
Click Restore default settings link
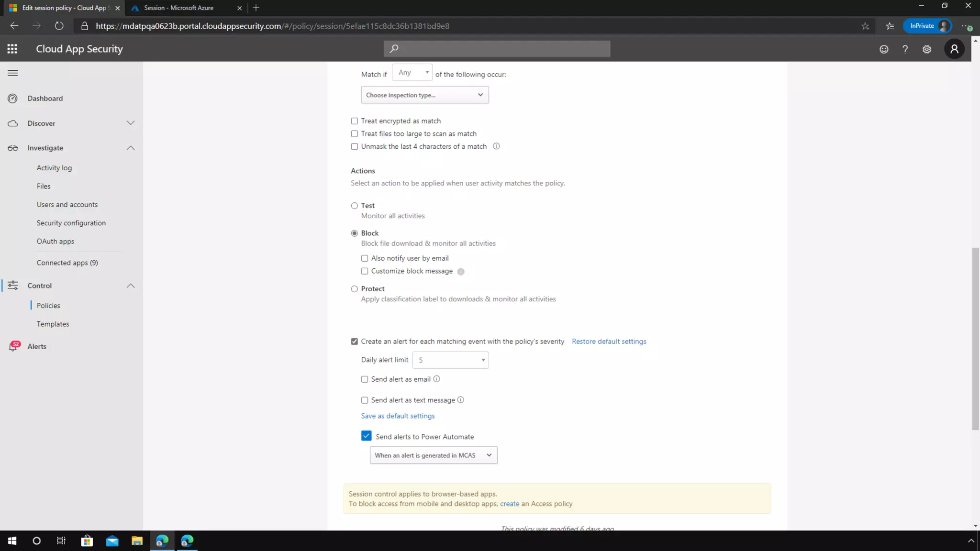point(609,342)
